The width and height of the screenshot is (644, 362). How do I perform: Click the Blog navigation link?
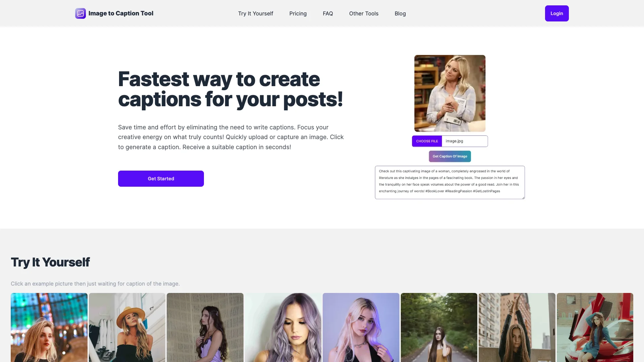(x=400, y=13)
